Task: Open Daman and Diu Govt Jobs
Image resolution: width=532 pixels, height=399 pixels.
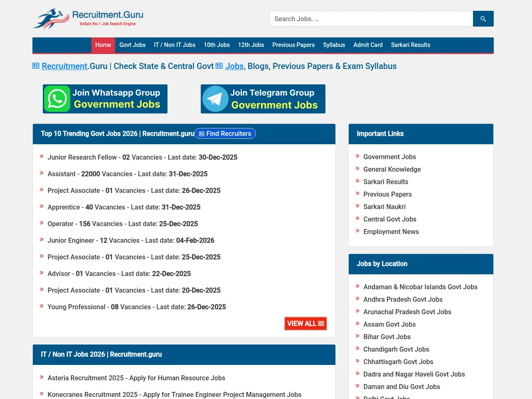Action: pos(401,387)
